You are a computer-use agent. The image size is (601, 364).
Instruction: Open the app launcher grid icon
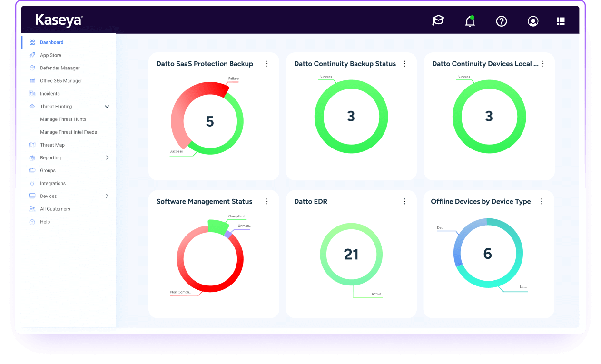click(561, 21)
